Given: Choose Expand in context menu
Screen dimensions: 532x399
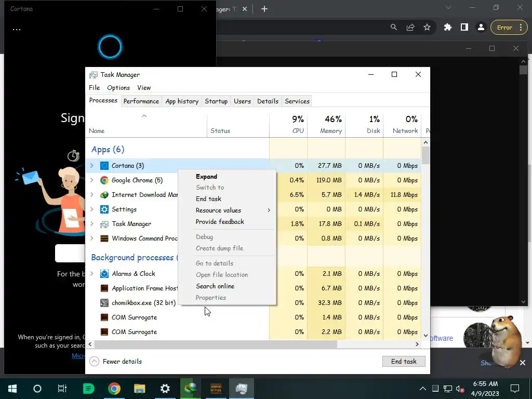Looking at the screenshot, I should click(228, 177).
